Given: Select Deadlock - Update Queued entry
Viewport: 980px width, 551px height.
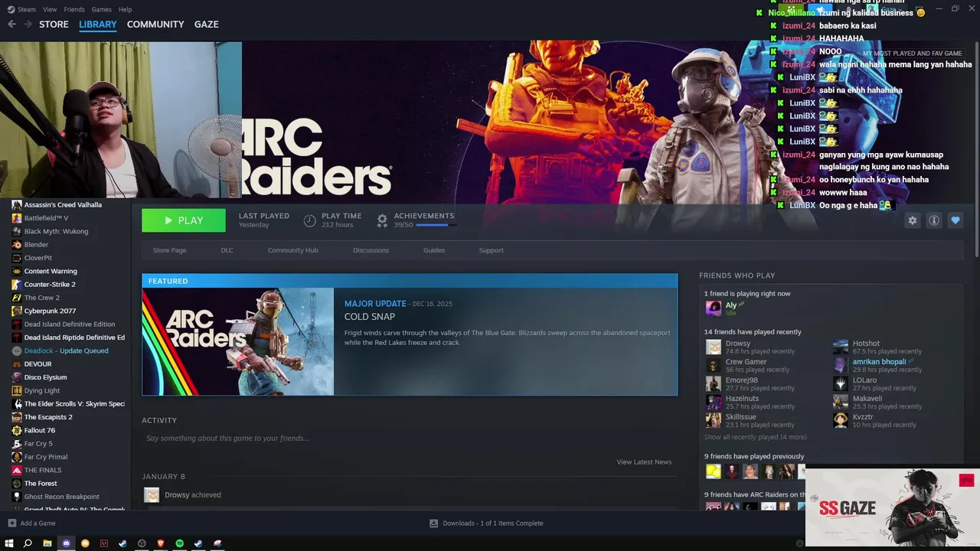Looking at the screenshot, I should click(65, 350).
